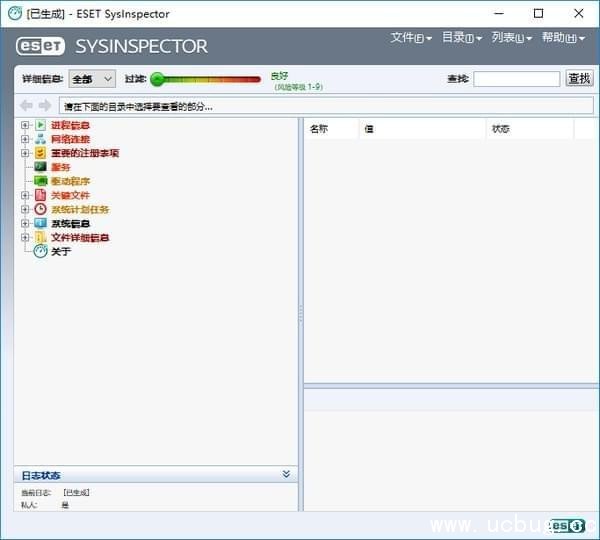The image size is (600, 540).
Task: Click the 进程信息 green play icon
Action: [x=41, y=125]
